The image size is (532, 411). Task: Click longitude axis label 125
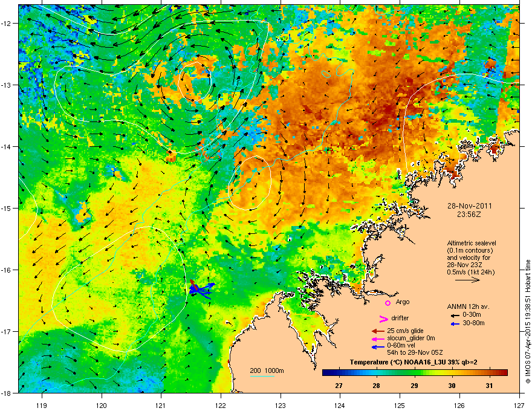400,406
